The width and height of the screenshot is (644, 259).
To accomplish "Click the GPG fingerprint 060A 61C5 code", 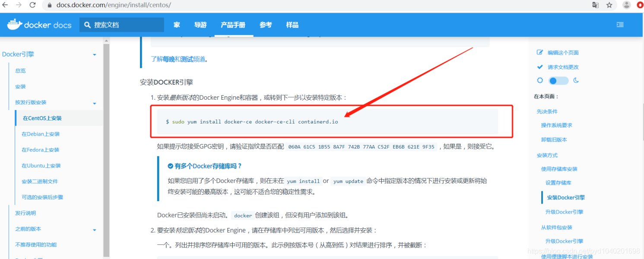I will pyautogui.click(x=361, y=147).
